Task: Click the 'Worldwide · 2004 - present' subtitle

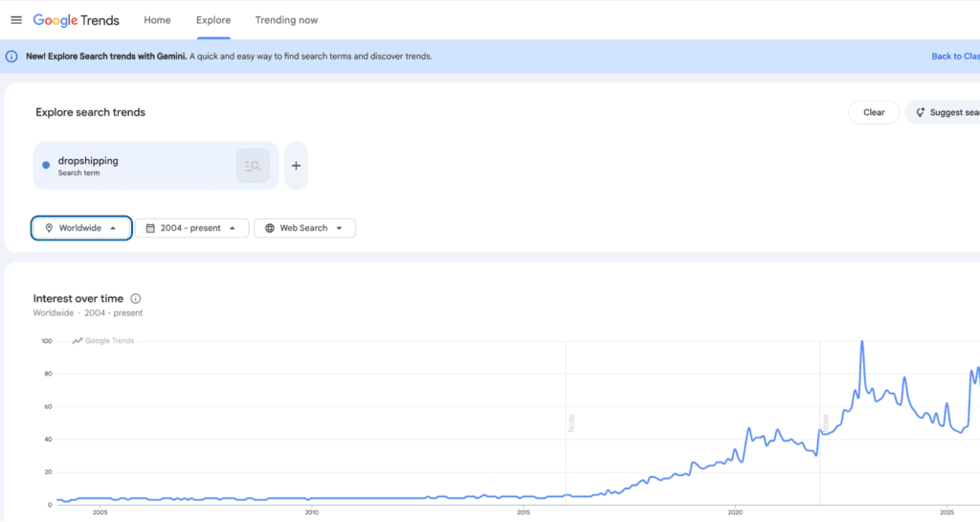Action: click(88, 313)
